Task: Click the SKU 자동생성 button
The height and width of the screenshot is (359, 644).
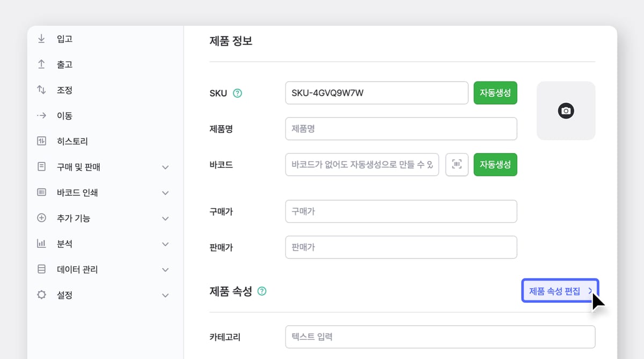Action: 495,92
